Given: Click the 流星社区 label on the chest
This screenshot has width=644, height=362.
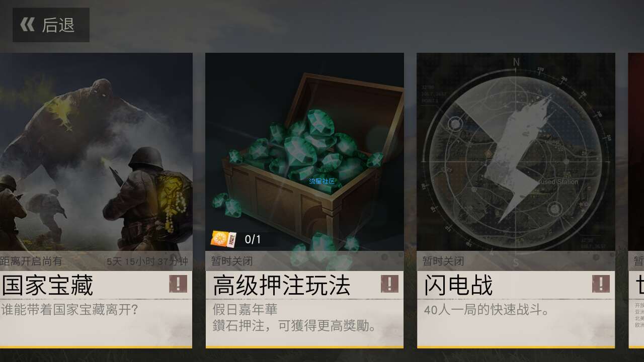Looking at the screenshot, I should click(322, 181).
